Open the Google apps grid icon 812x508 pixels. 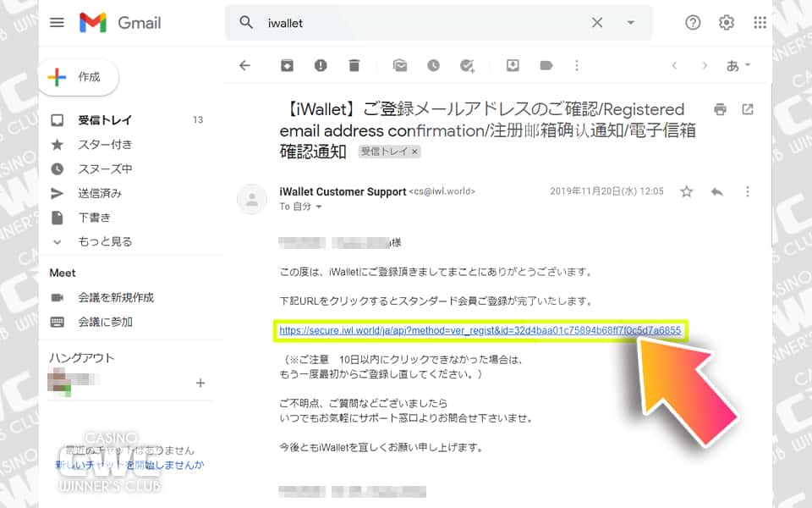pyautogui.click(x=760, y=22)
